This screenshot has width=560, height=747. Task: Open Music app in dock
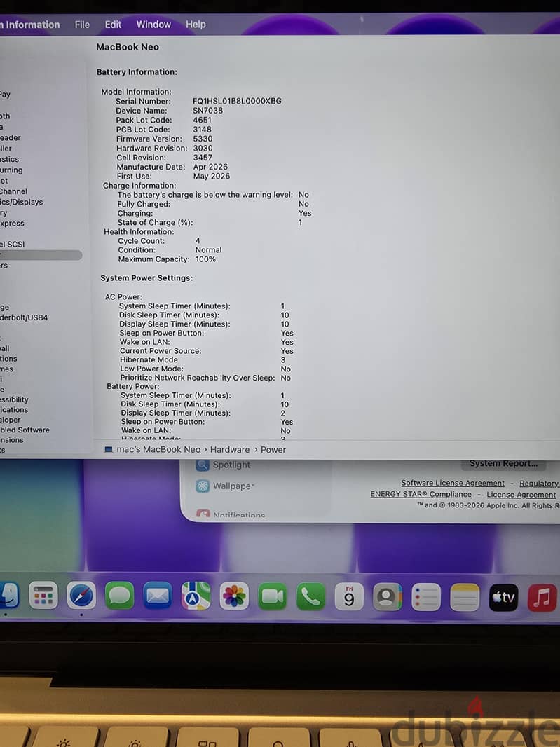point(542,598)
